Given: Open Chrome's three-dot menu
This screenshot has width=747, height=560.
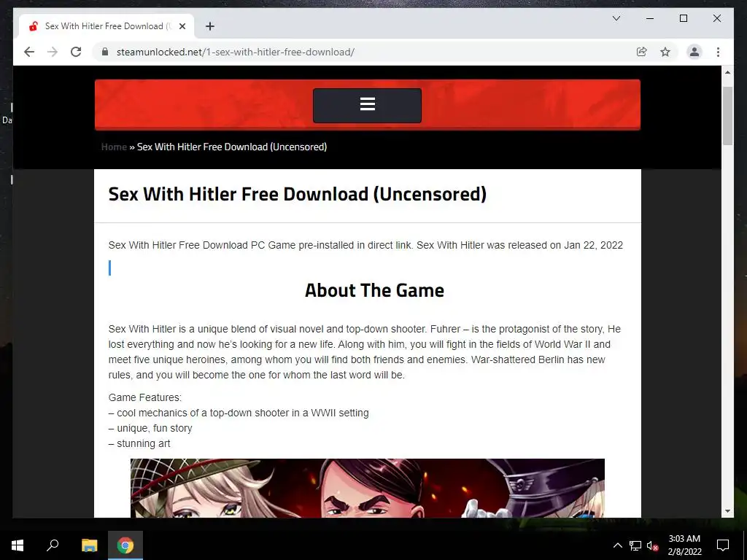Looking at the screenshot, I should pos(718,52).
